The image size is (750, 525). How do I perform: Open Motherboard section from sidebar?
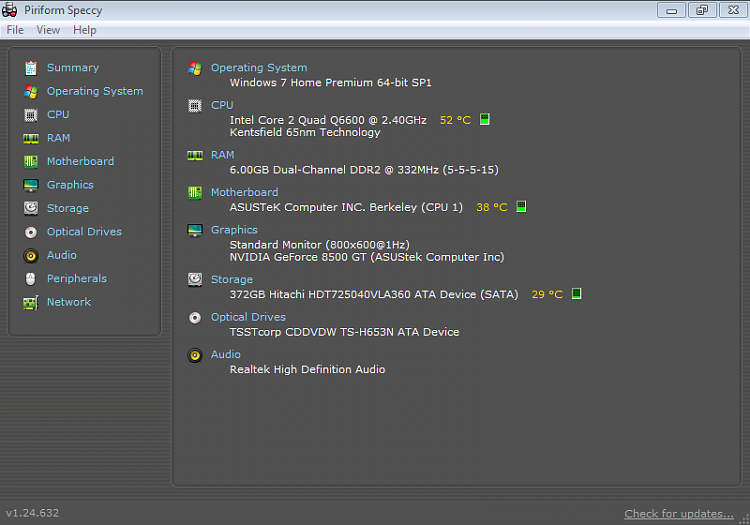(x=80, y=162)
